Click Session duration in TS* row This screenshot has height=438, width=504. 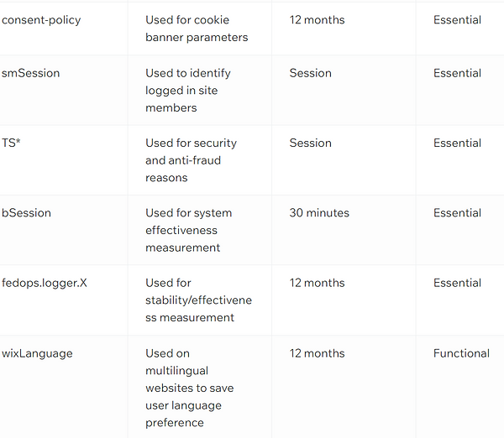tap(311, 143)
